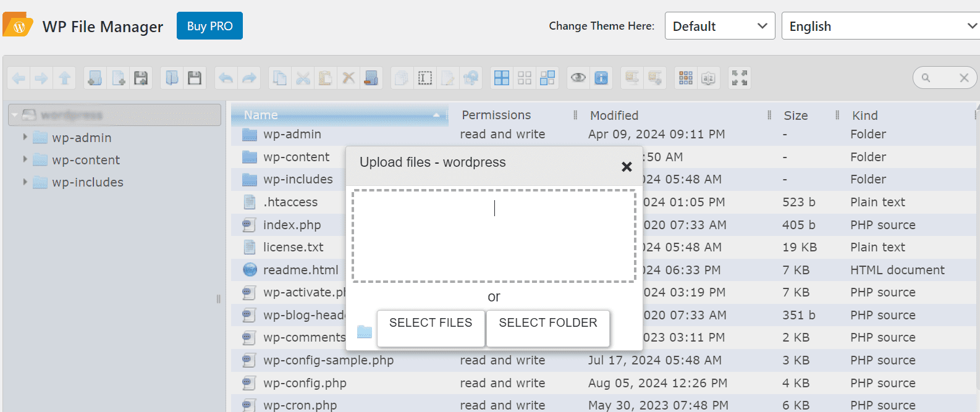Click the Rename toolbar icon
Screen dimensions: 980x412
click(425, 78)
